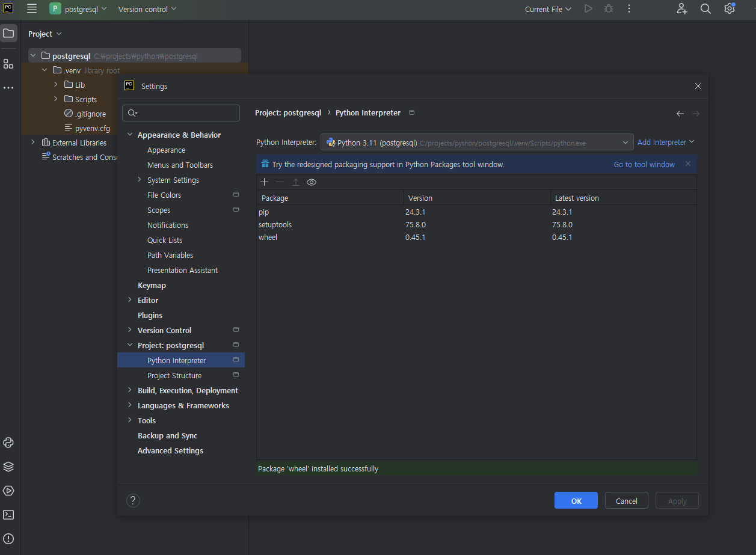Select Keymap in settings list

coord(152,285)
